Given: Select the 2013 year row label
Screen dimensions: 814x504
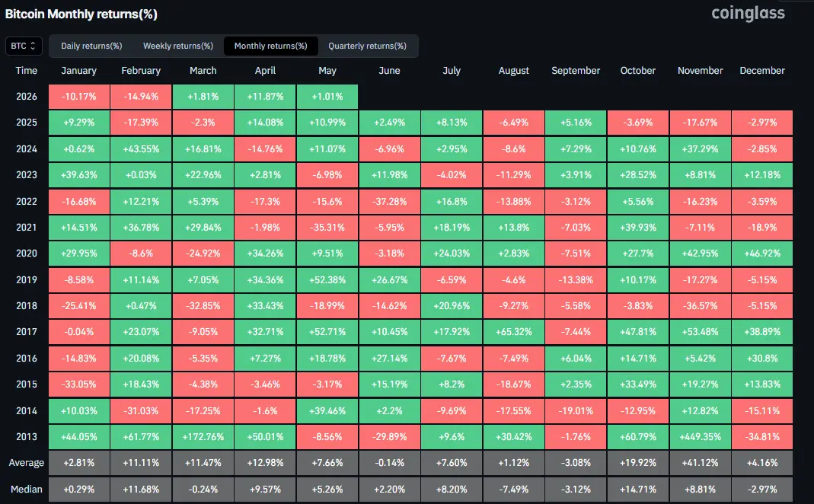Looking at the screenshot, I should tap(27, 436).
